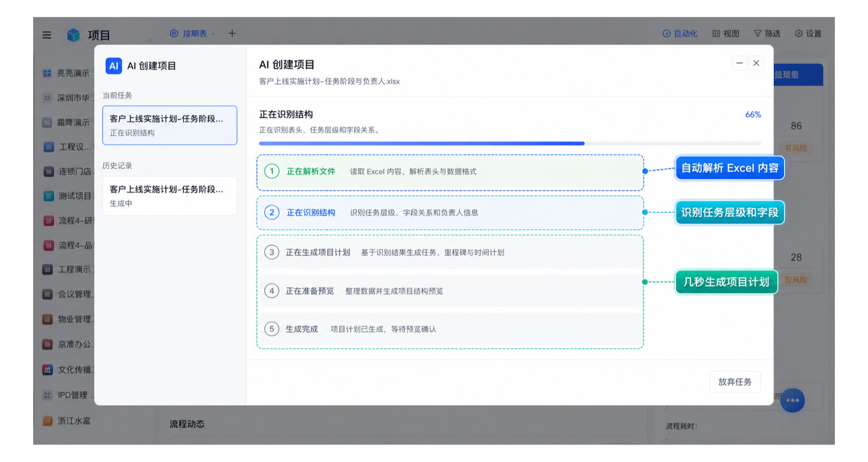Select the current task card 正在识别结构

[x=169, y=125]
